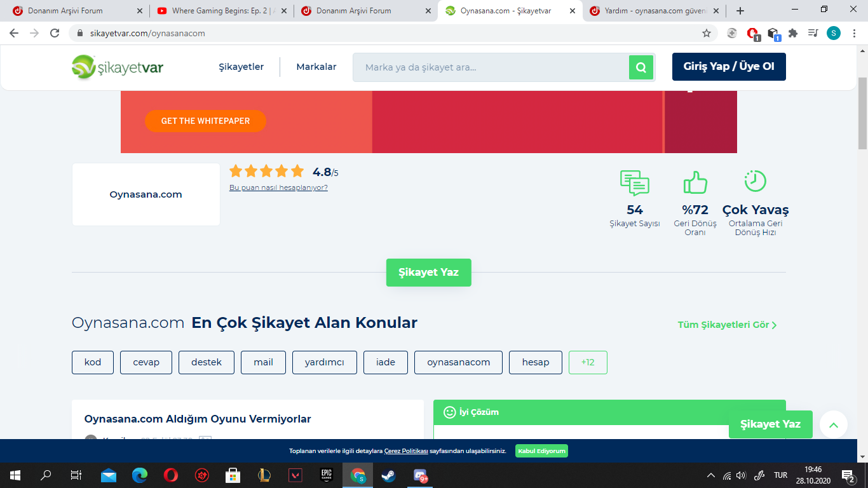Open the Chrome extensions puzzle menu

click(793, 33)
